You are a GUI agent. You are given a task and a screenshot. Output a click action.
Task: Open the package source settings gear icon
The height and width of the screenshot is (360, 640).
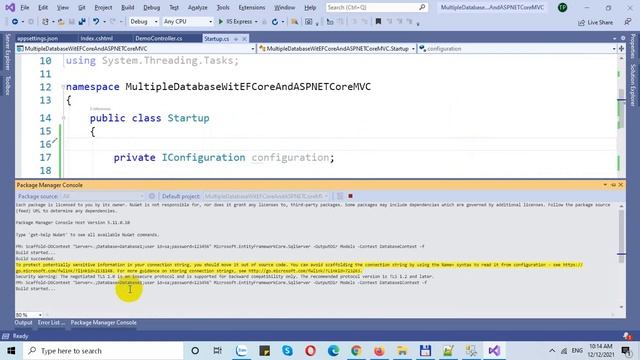pyautogui.click(x=152, y=196)
